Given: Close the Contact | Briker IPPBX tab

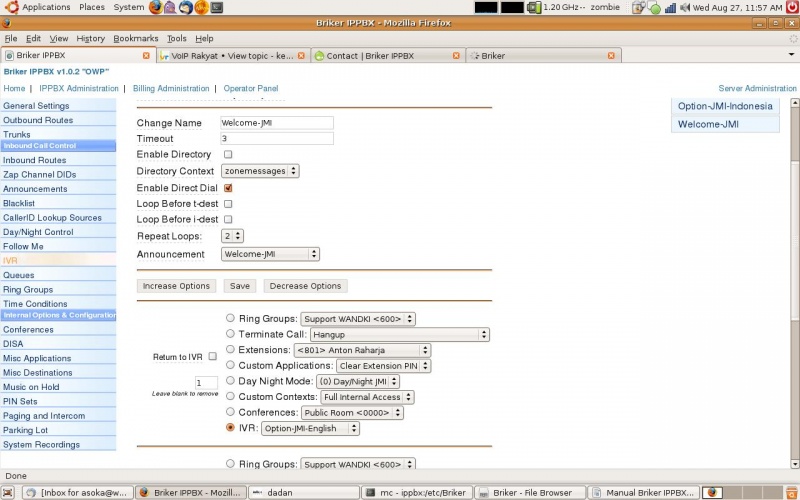Looking at the screenshot, I should [456, 56].
